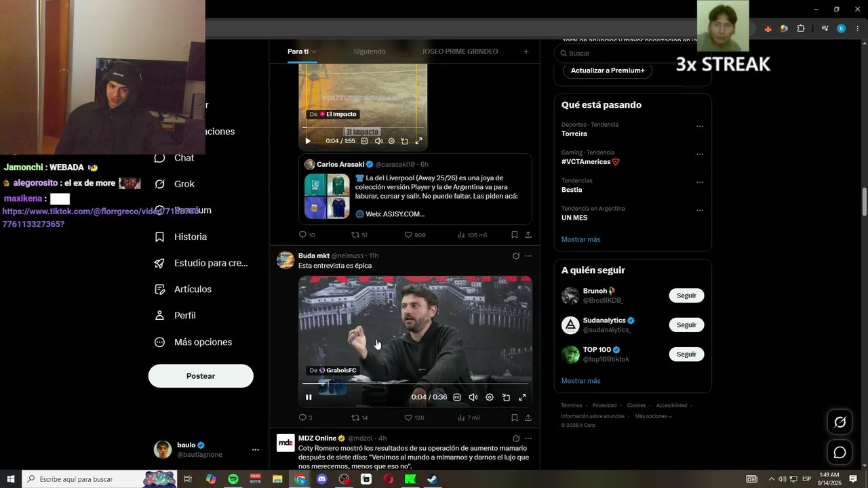
Task: Open the floating Grok button
Action: coord(840,422)
